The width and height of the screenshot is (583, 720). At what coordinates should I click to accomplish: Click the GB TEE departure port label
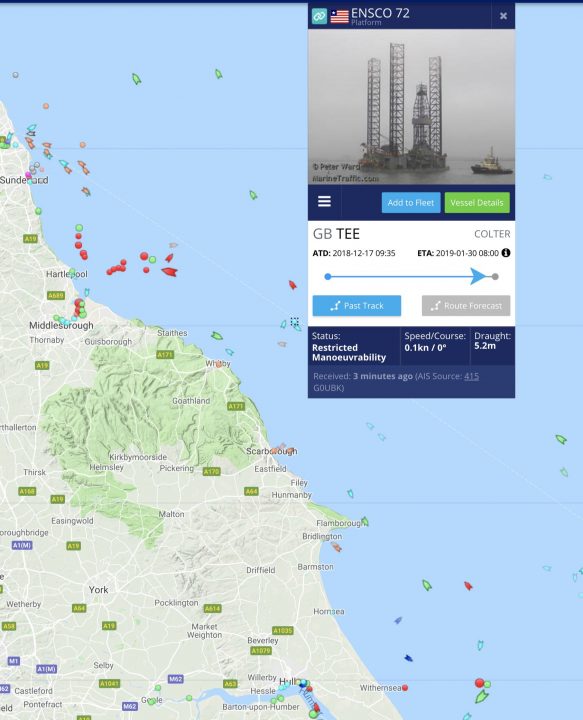pyautogui.click(x=336, y=234)
